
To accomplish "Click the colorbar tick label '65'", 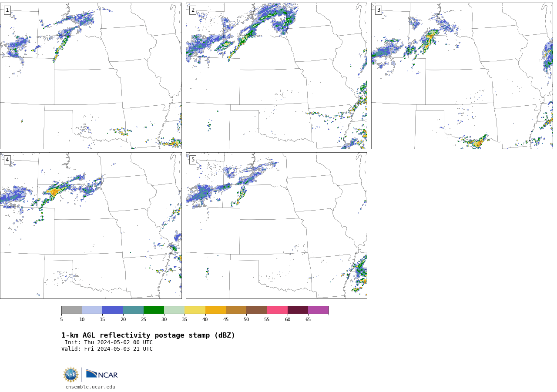I will tap(308, 320).
